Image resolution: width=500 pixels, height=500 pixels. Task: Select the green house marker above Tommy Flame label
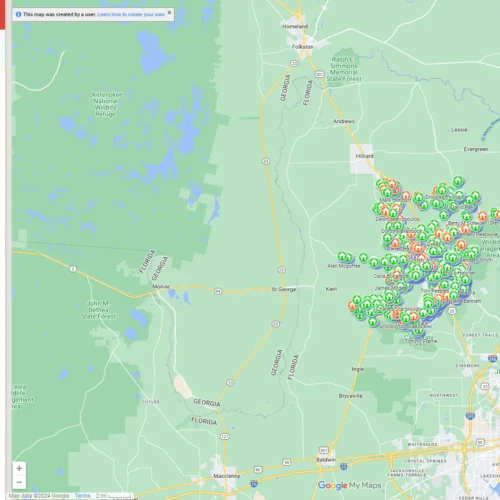click(x=419, y=331)
